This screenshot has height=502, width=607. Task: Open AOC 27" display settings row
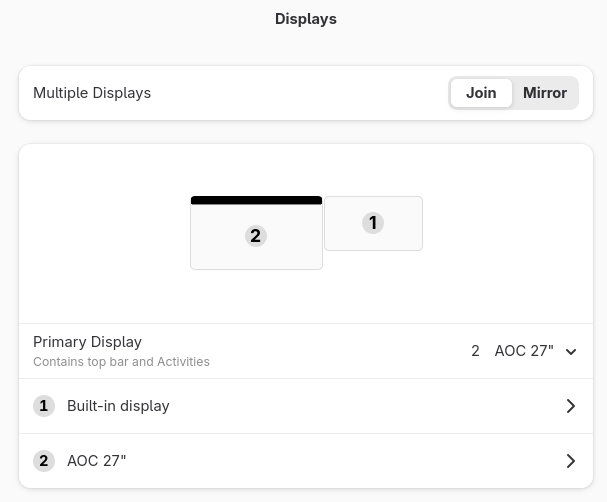(x=300, y=461)
